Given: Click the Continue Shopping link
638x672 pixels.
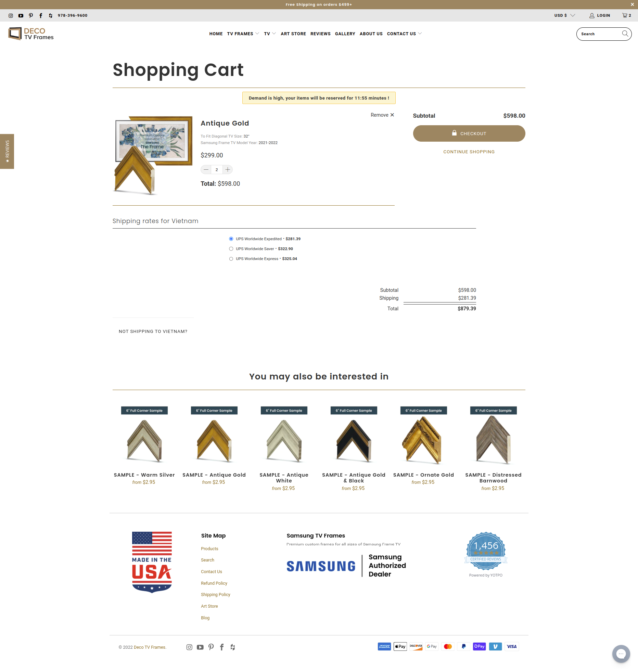Looking at the screenshot, I should point(469,152).
